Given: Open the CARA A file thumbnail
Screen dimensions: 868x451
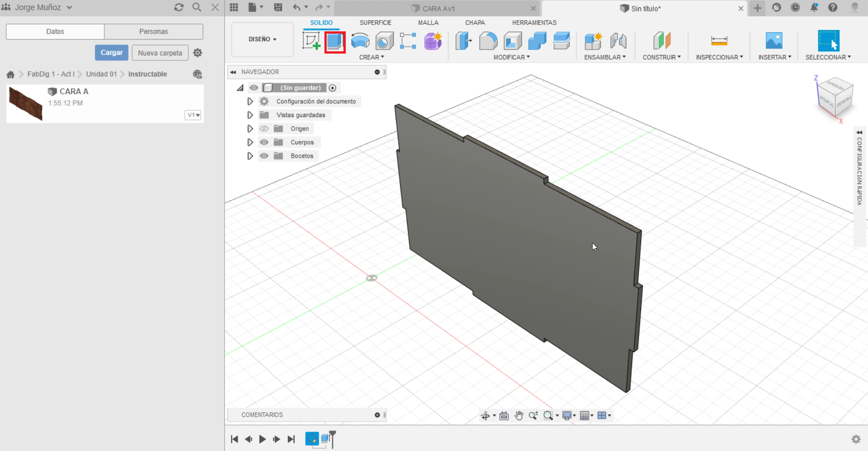Looking at the screenshot, I should 25,103.
